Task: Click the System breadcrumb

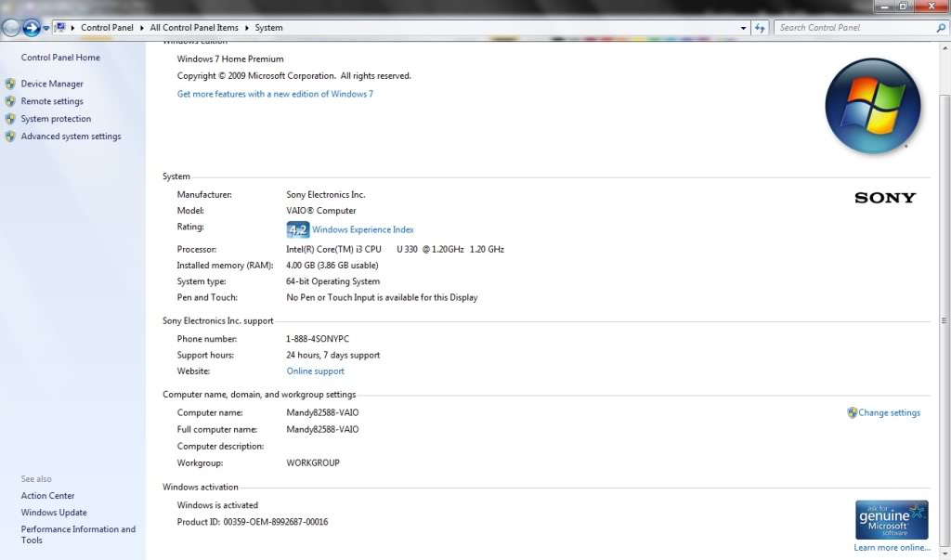Action: pos(268,28)
